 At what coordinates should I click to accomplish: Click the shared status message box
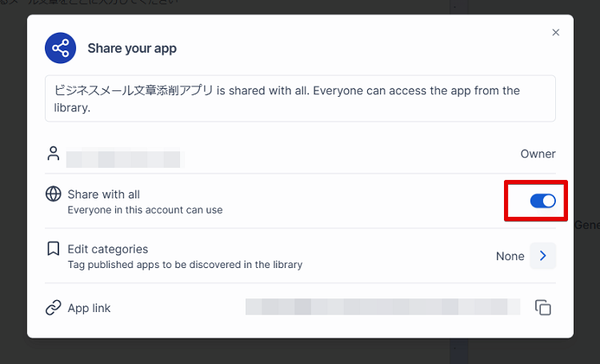[x=300, y=98]
